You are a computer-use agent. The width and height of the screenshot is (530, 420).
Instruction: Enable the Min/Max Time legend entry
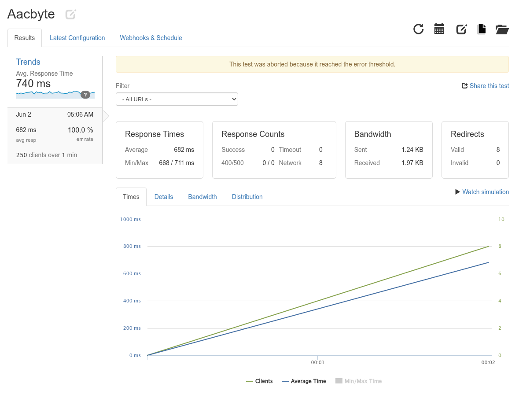point(358,381)
